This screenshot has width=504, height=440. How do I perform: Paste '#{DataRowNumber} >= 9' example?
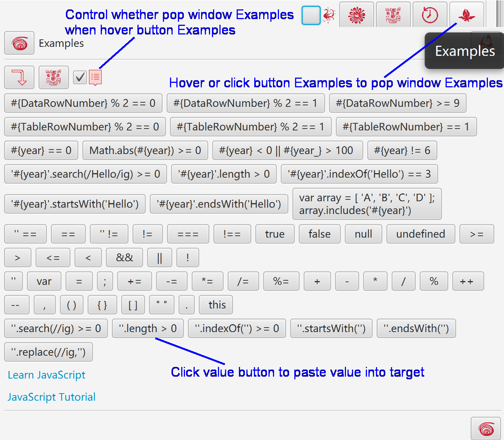(398, 103)
